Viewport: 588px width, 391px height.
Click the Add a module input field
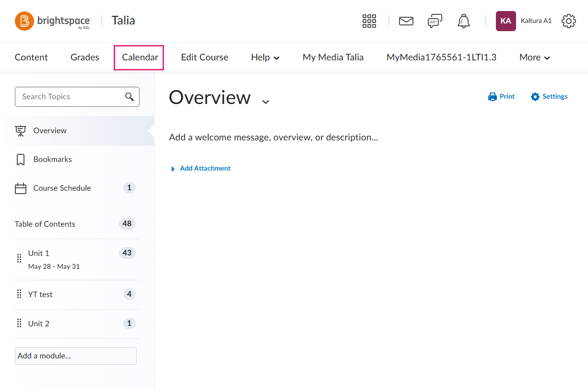click(x=76, y=356)
